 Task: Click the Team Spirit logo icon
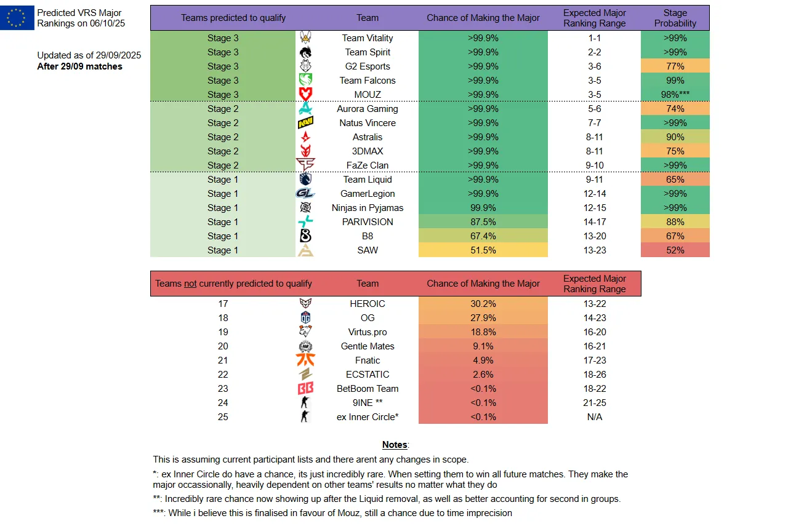(x=305, y=52)
